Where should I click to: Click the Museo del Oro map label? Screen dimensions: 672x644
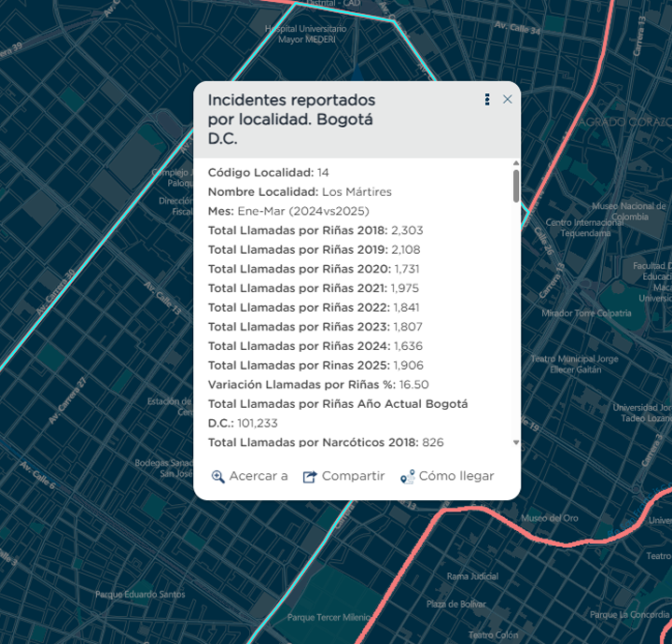point(550,518)
